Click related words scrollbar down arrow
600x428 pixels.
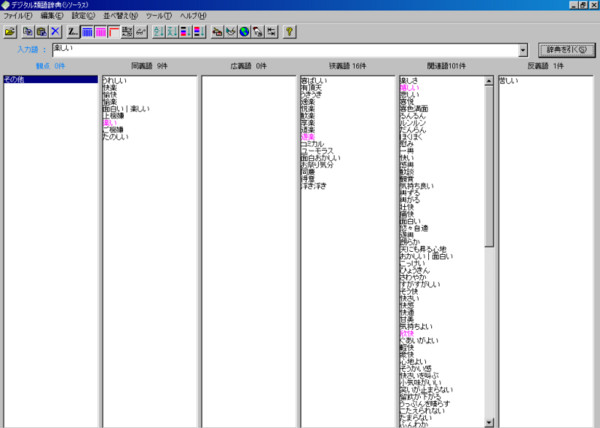(489, 422)
